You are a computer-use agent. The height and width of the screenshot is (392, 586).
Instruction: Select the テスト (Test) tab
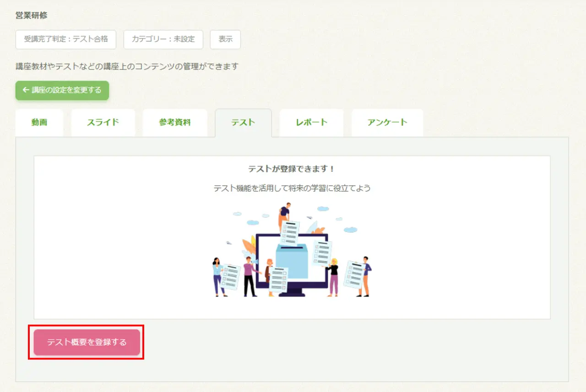click(243, 123)
